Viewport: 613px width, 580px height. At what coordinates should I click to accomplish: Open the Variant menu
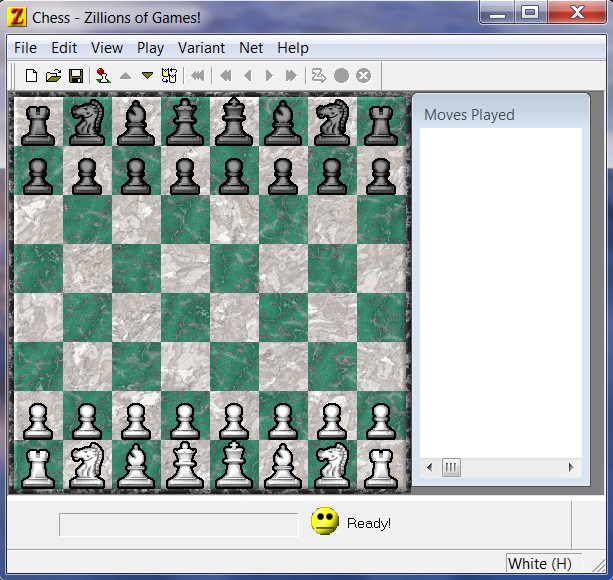click(x=201, y=48)
